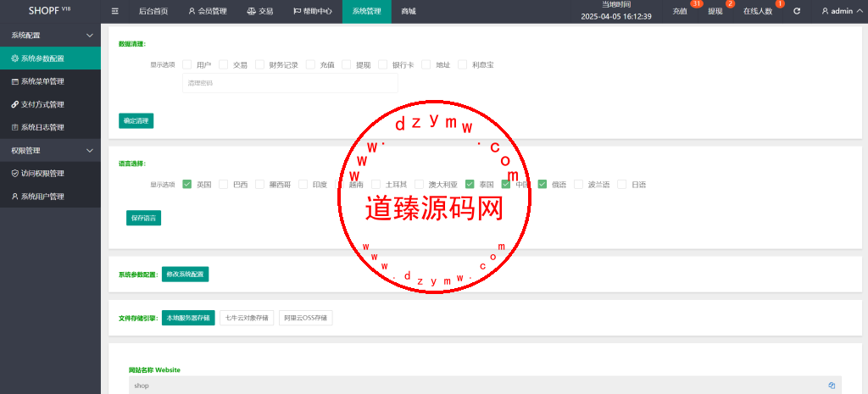Collapse the 权限管理 sidebar group

coord(50,151)
